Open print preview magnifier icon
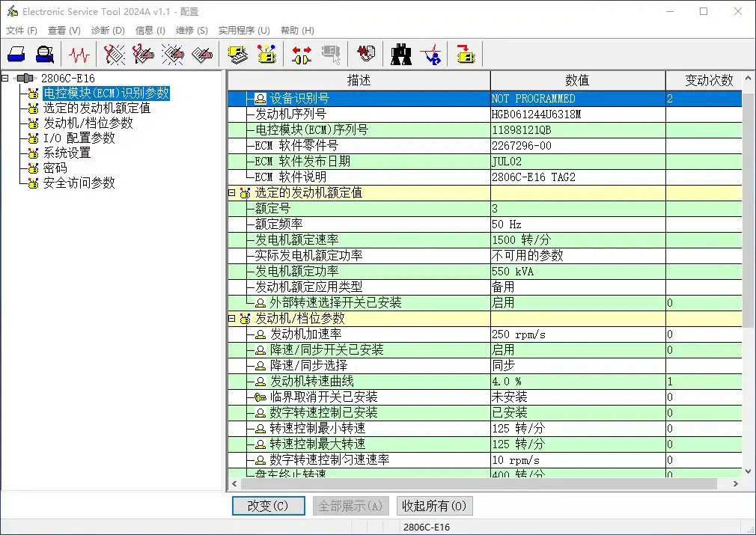Image resolution: width=756 pixels, height=535 pixels. (x=45, y=54)
